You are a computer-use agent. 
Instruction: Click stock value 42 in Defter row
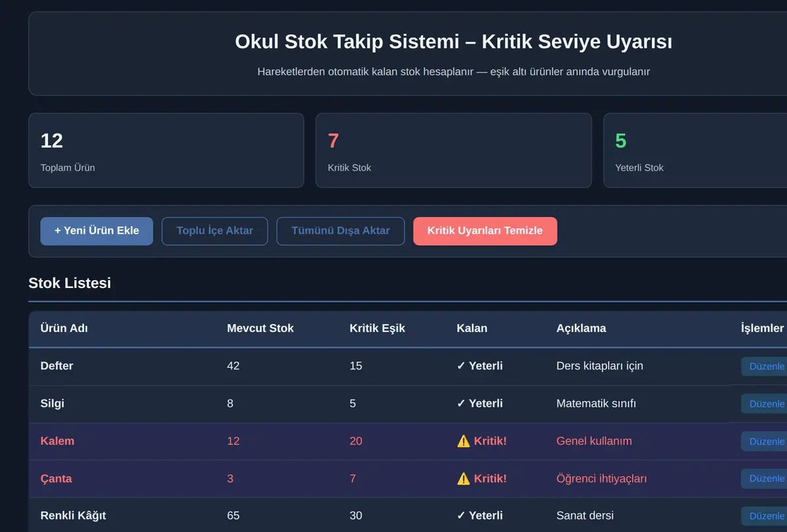click(233, 366)
